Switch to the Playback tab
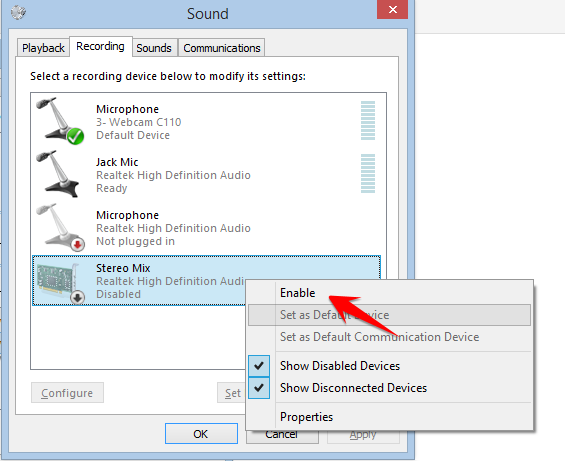Screen dimensions: 565x461 pos(43,48)
